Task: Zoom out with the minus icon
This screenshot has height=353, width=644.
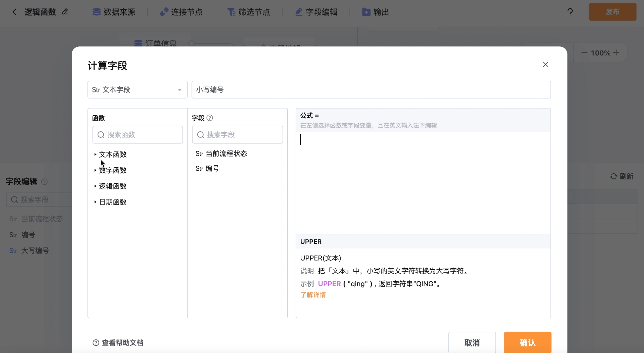Action: (584, 53)
